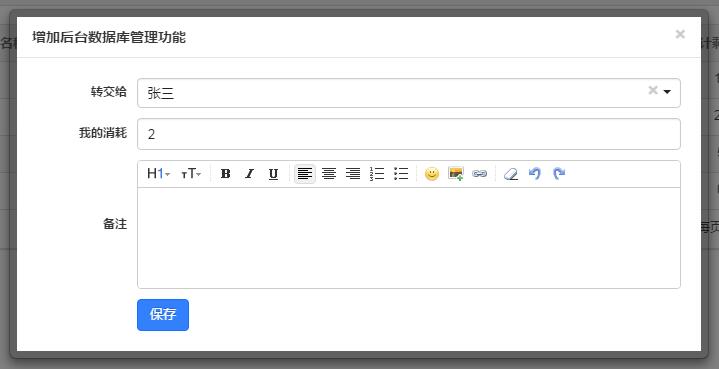Screen dimensions: 719x369
Task: Toggle underline formatting
Action: tap(273, 174)
